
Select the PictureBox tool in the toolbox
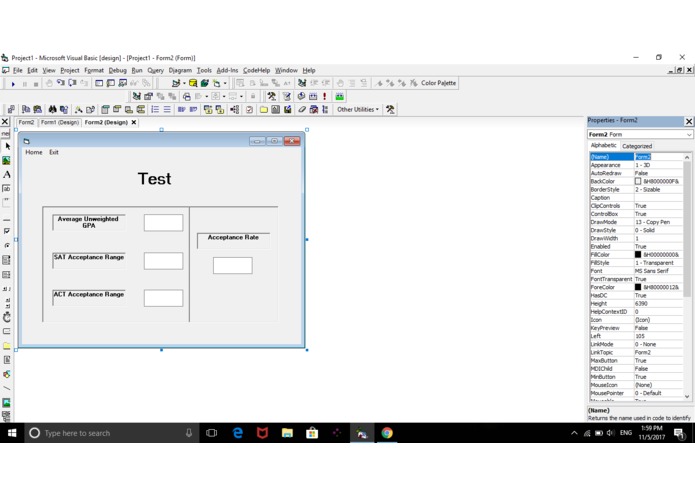[6, 160]
